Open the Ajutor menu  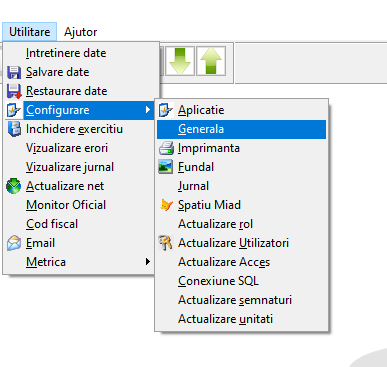click(x=80, y=32)
